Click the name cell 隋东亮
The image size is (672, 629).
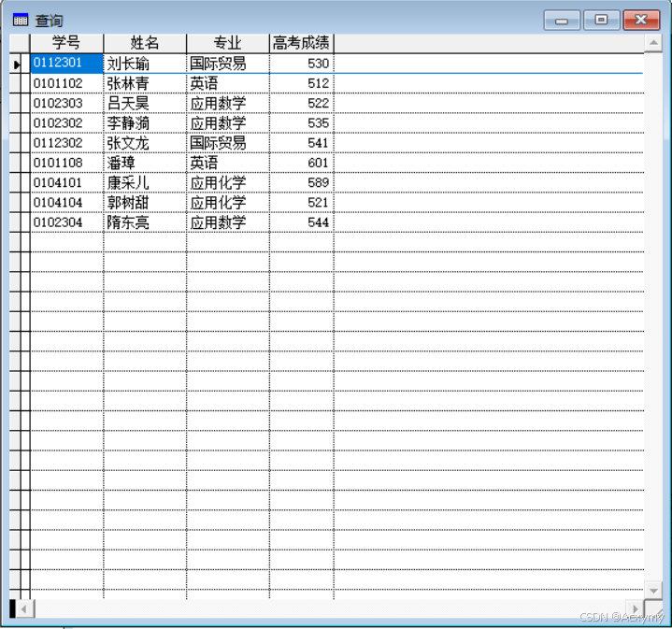145,222
